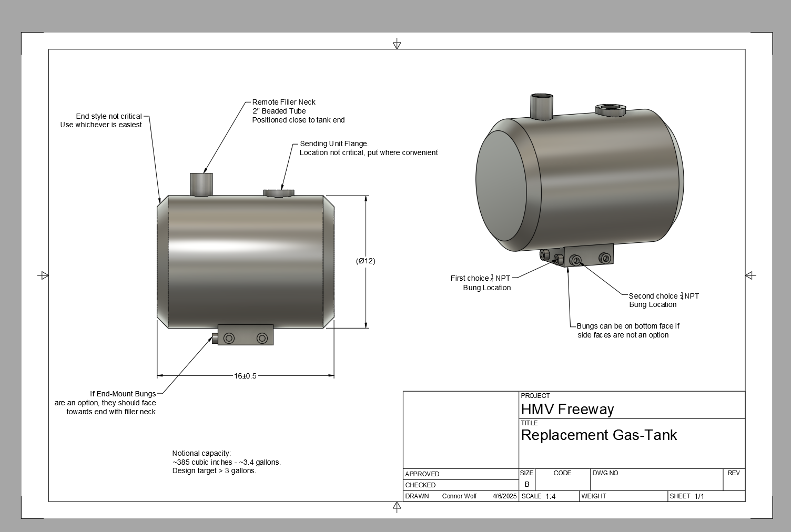Select the (Ø12) diameter dimension
This screenshot has height=532, width=791.
[x=366, y=261]
